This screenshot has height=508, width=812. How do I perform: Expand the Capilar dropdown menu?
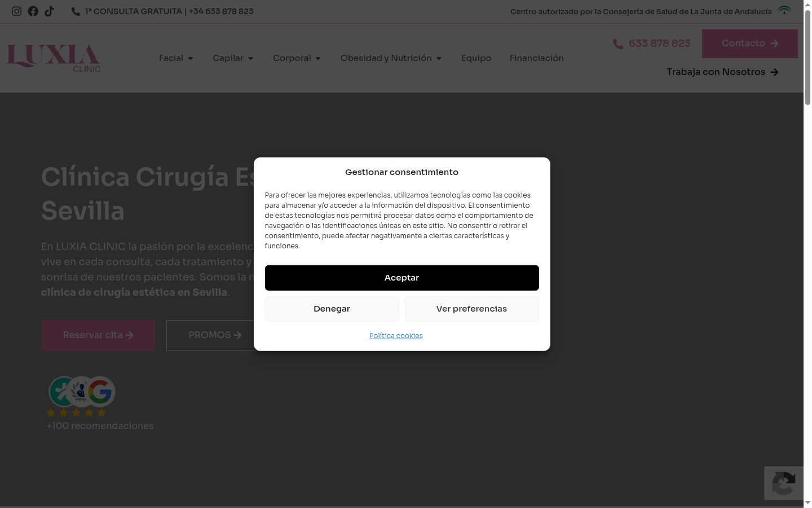(x=233, y=58)
